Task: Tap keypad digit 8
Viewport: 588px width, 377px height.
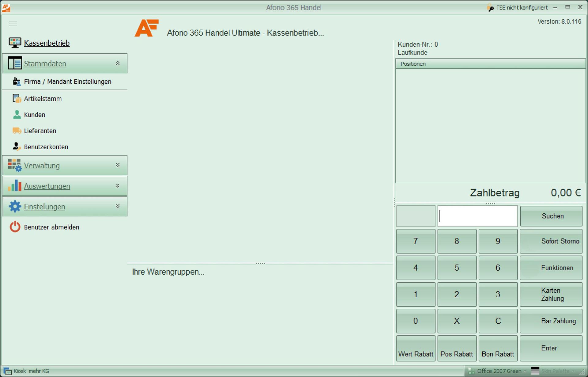Action: (x=457, y=241)
